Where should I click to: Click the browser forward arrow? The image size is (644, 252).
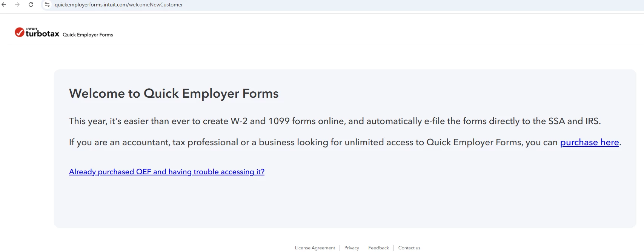(x=17, y=5)
